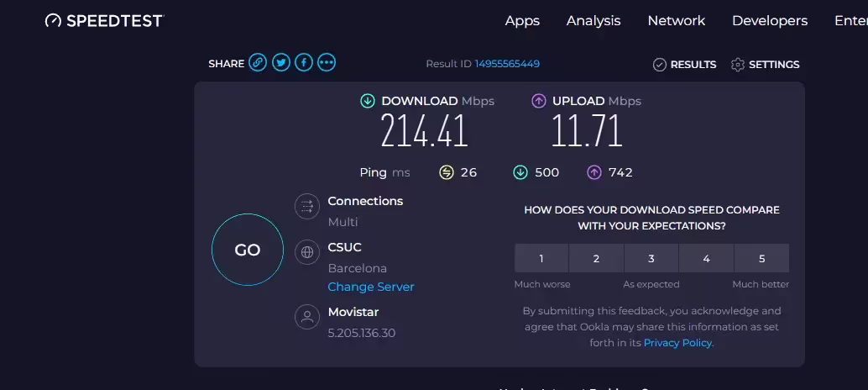This screenshot has height=390, width=868.
Task: Rate download speed 5 Much better
Action: tap(761, 258)
